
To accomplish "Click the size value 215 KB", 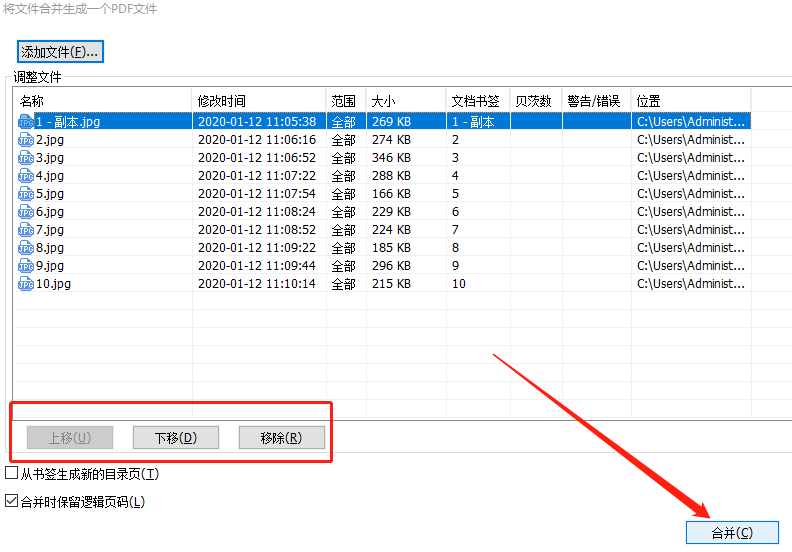I will [x=391, y=284].
